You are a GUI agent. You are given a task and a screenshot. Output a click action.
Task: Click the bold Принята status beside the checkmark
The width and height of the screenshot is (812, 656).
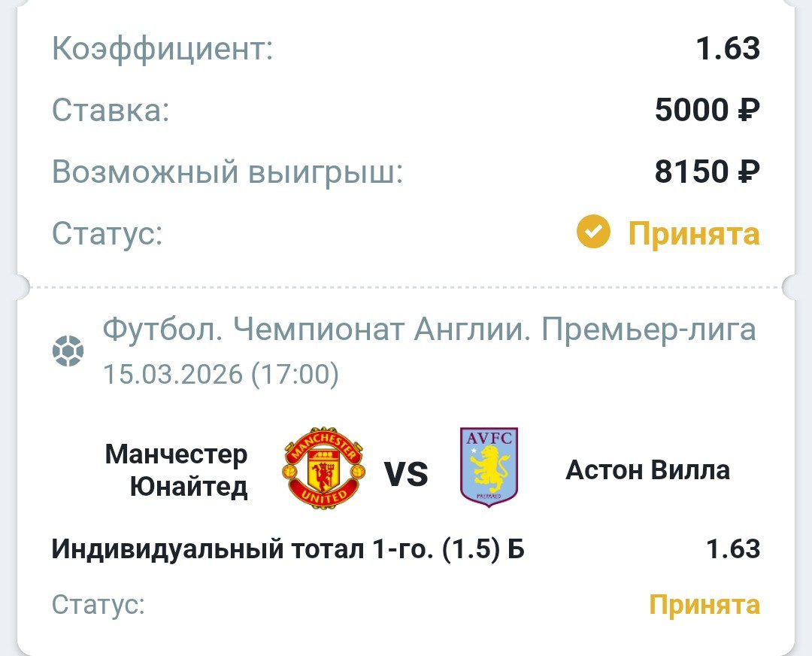click(693, 234)
